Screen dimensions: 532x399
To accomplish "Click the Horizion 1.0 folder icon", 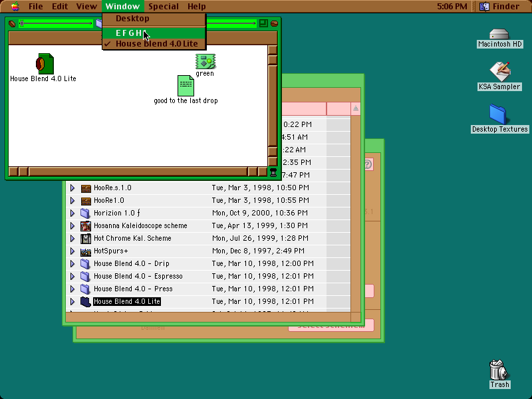I will coord(85,213).
